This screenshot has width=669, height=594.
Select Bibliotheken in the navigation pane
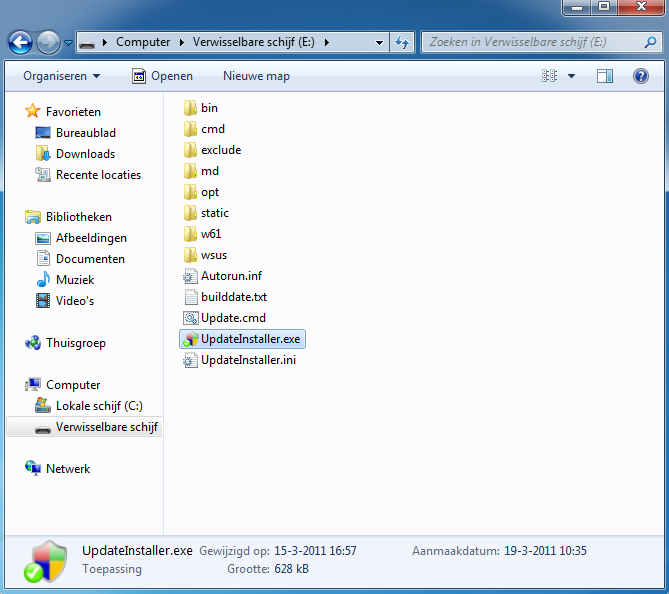tap(69, 217)
